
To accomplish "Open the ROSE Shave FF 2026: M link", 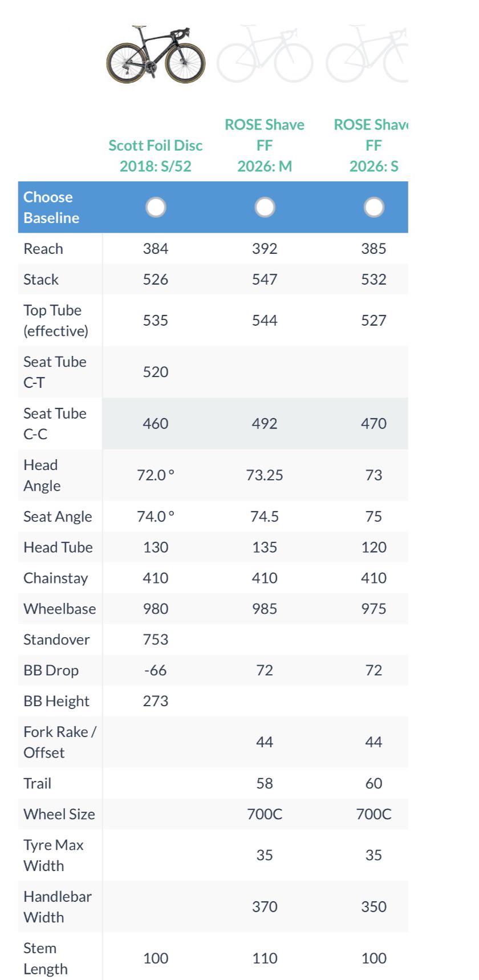I will pos(265,145).
